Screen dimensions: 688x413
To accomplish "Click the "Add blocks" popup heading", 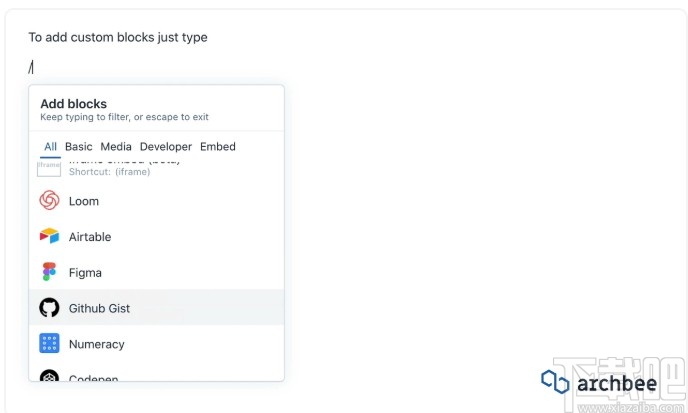I will pos(74,104).
